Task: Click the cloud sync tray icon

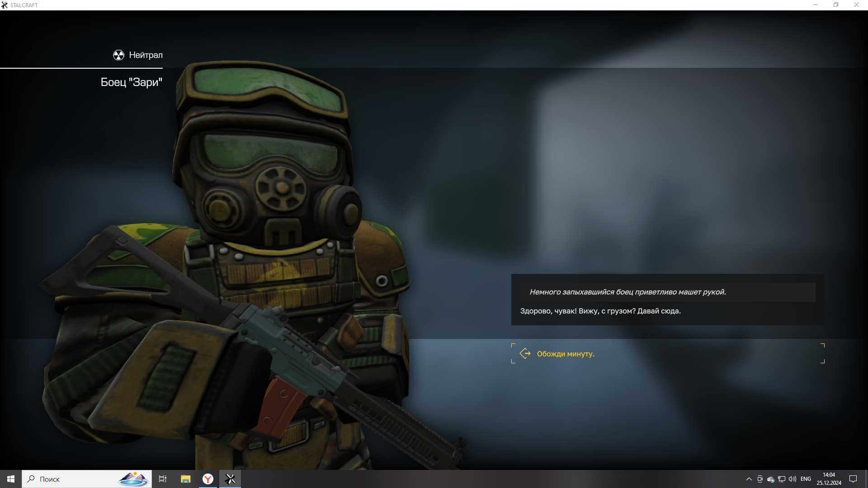Action: click(771, 479)
